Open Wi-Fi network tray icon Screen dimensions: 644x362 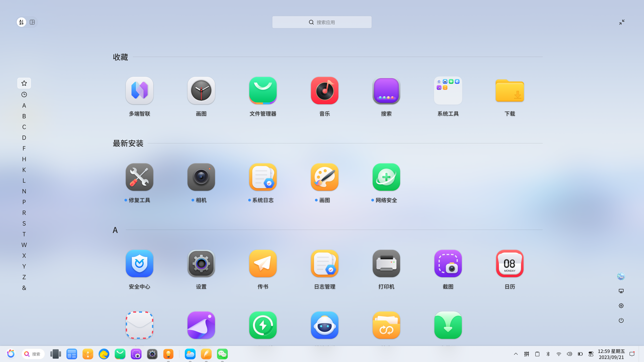(x=559, y=354)
